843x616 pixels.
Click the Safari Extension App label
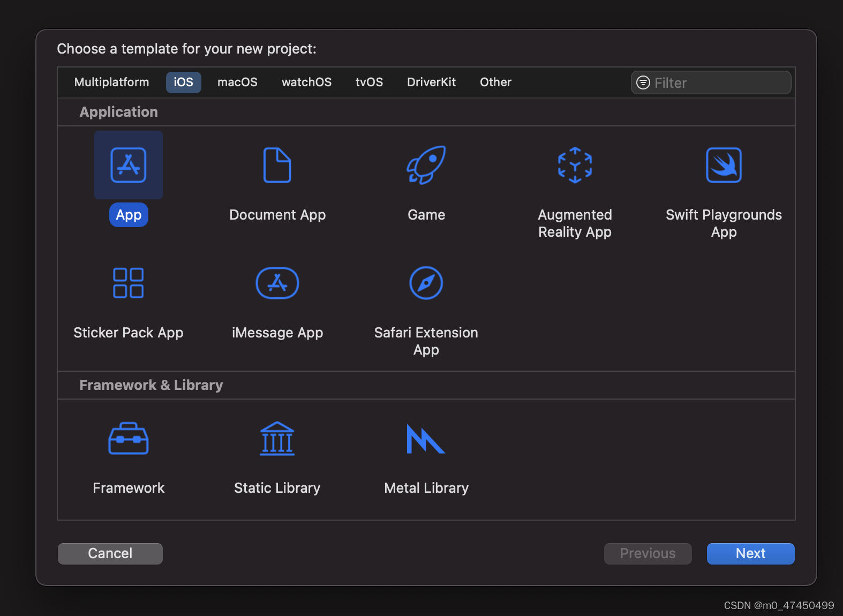426,341
